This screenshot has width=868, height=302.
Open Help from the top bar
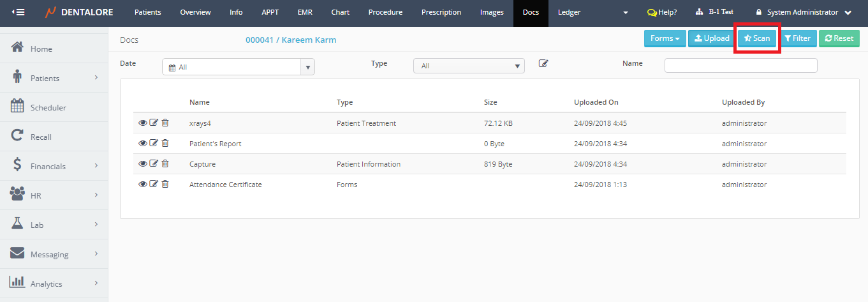(x=661, y=12)
